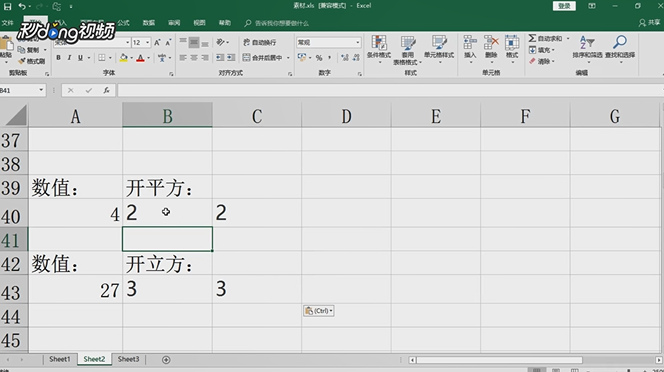Apply the percent style
Viewport: 664px width, 372px height.
tap(319, 58)
